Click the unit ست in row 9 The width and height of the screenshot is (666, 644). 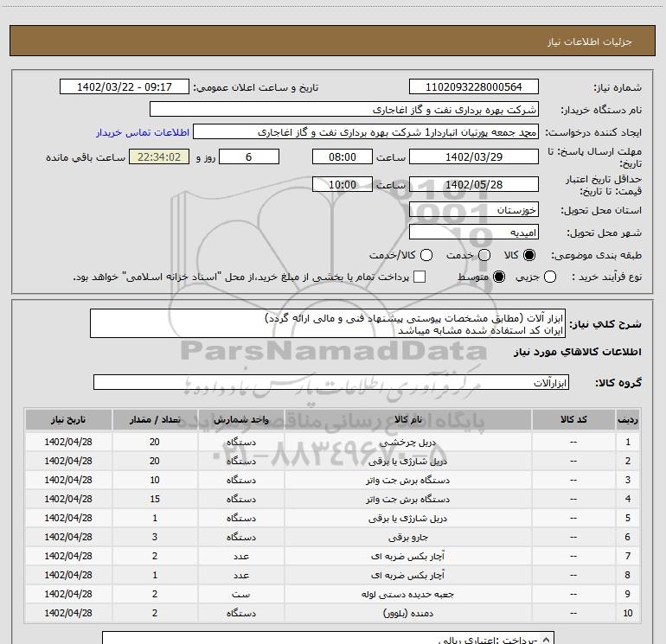pos(240,595)
